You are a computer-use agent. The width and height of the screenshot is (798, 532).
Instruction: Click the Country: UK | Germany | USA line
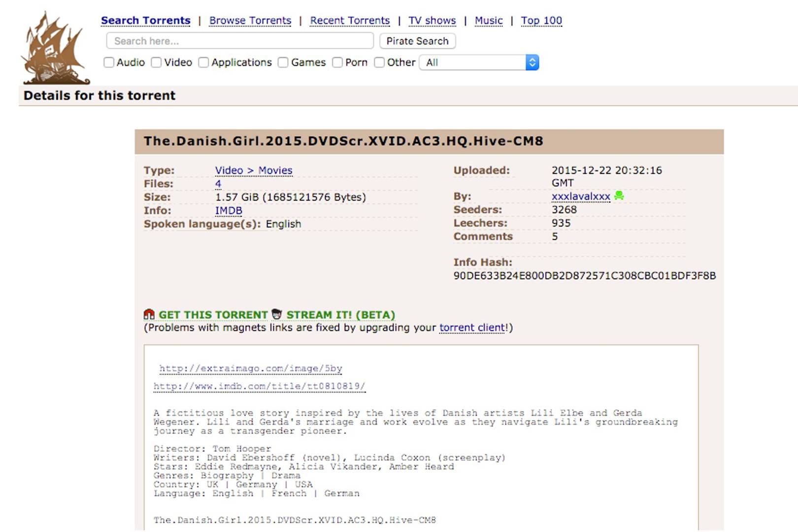[233, 484]
